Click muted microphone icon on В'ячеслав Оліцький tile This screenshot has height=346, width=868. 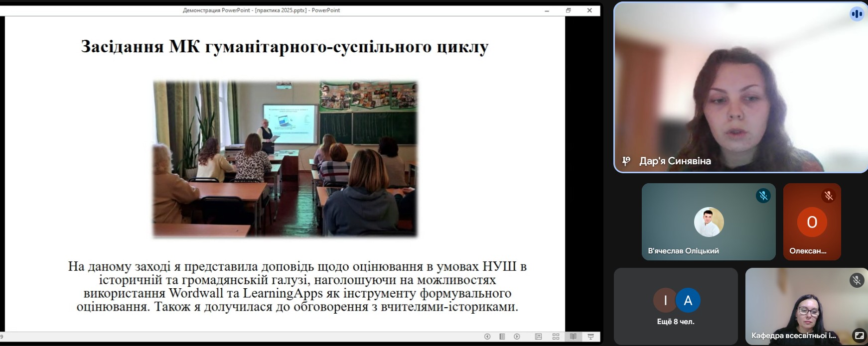coord(763,196)
